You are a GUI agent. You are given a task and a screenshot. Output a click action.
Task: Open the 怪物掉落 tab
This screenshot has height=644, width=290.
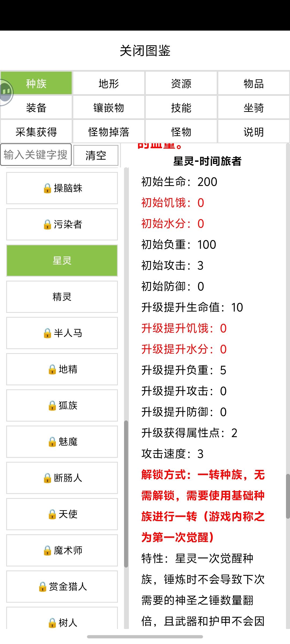[x=109, y=132]
